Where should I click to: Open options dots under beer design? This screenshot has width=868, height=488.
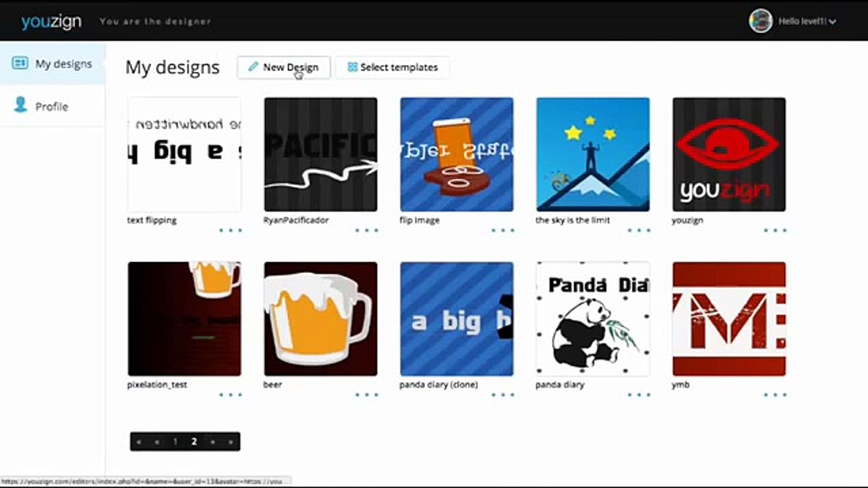tap(366, 395)
